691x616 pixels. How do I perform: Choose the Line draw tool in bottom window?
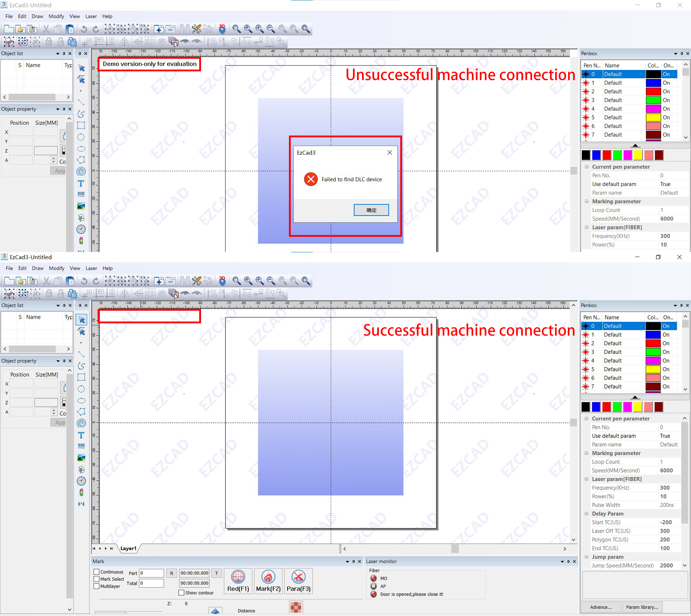coord(81,354)
